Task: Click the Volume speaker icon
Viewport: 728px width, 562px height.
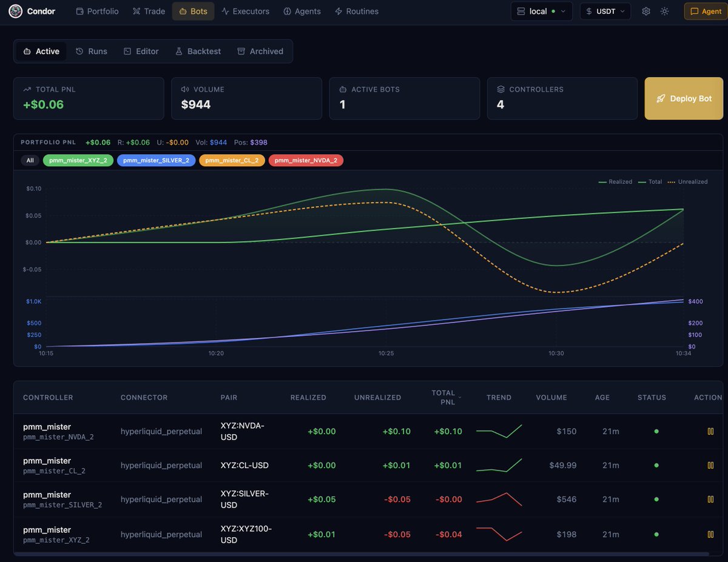Action: 185,89
